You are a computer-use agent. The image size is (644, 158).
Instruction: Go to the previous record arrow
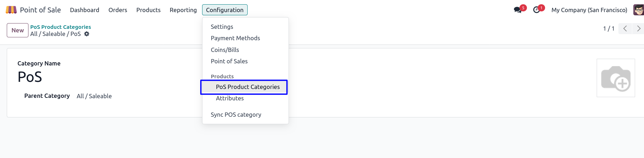[625, 28]
